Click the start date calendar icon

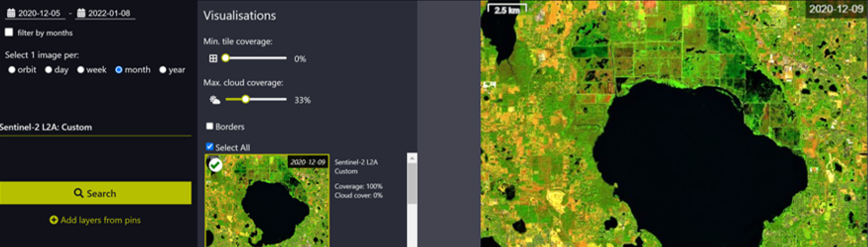pos(11,13)
